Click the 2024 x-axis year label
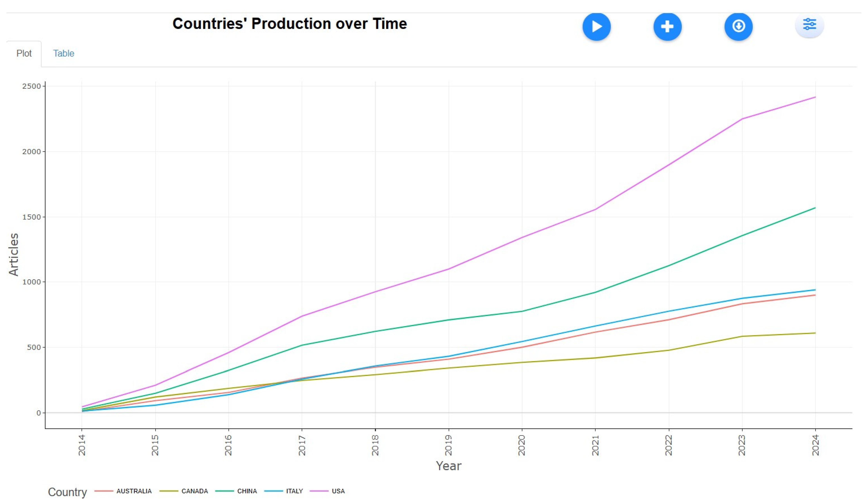Screen dimensions: 868x504 click(815, 445)
